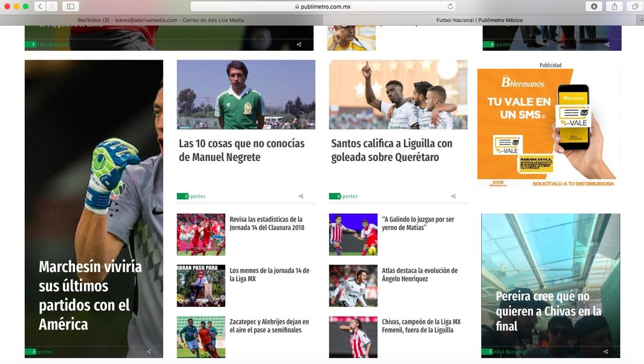Select the Futbol Nacional Publimetro tab
Image resolution: width=644 pixels, height=364 pixels.
479,20
